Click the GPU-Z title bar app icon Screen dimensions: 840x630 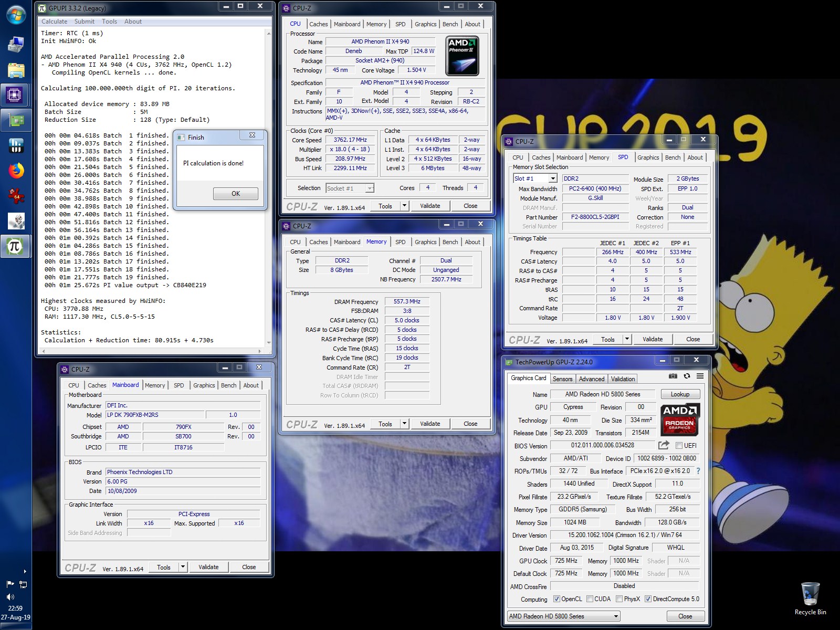click(509, 362)
